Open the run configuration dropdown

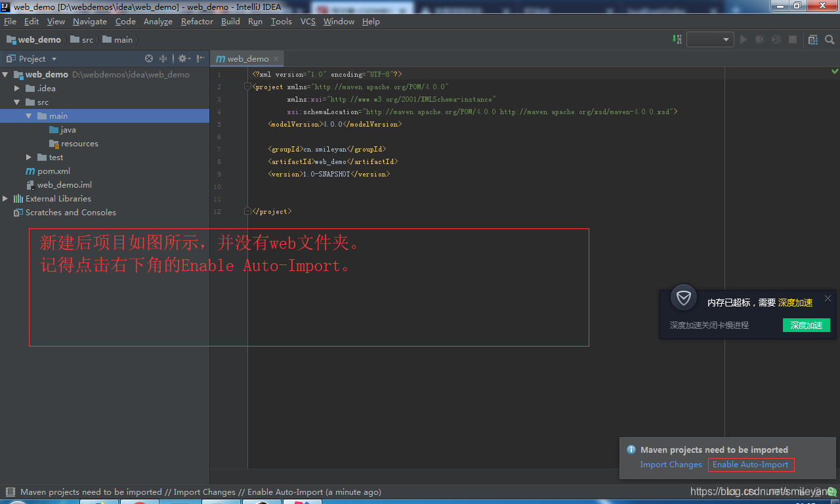tap(710, 39)
